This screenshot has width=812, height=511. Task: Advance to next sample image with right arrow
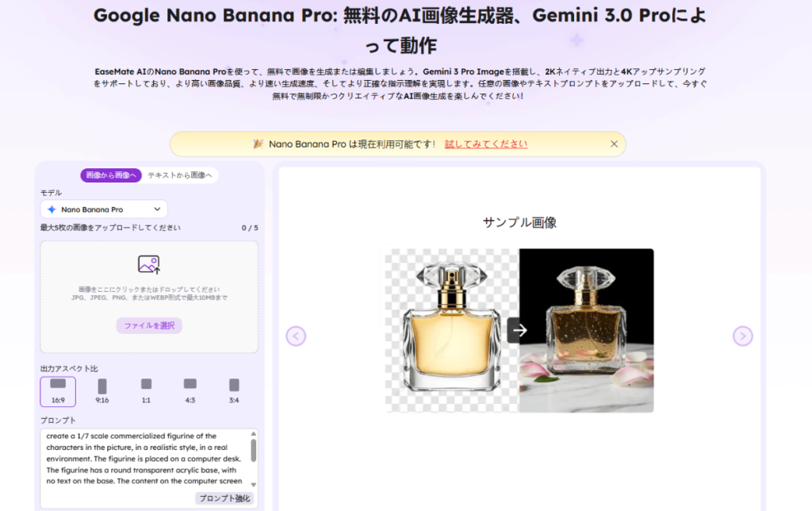[x=742, y=336]
